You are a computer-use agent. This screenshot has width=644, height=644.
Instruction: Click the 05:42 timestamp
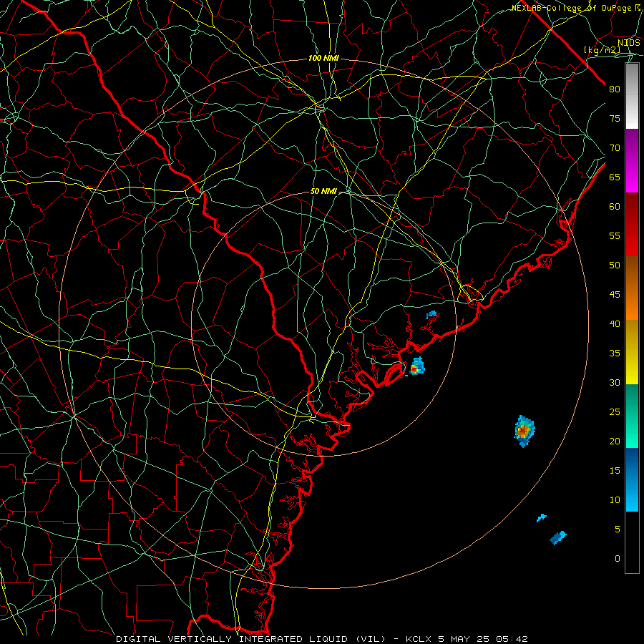512,639
